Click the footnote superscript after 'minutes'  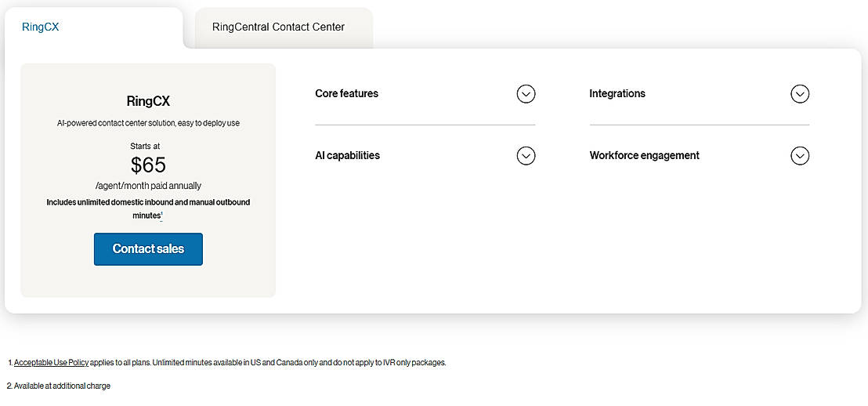(x=161, y=214)
